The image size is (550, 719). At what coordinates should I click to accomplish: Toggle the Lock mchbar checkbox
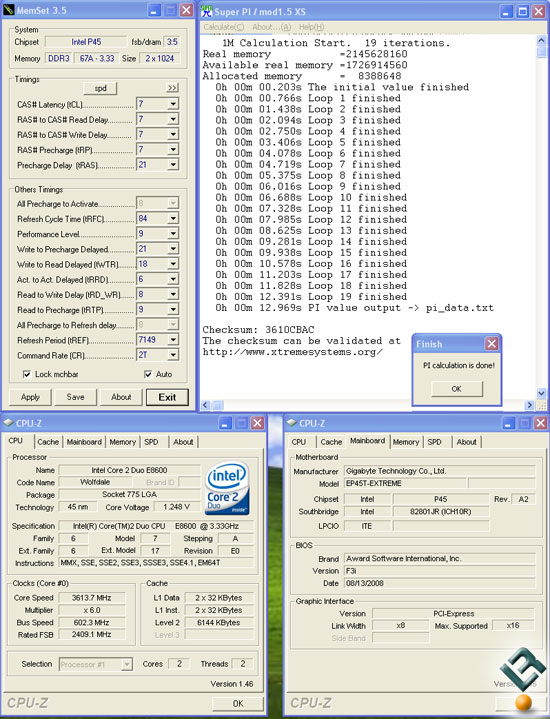(27, 374)
